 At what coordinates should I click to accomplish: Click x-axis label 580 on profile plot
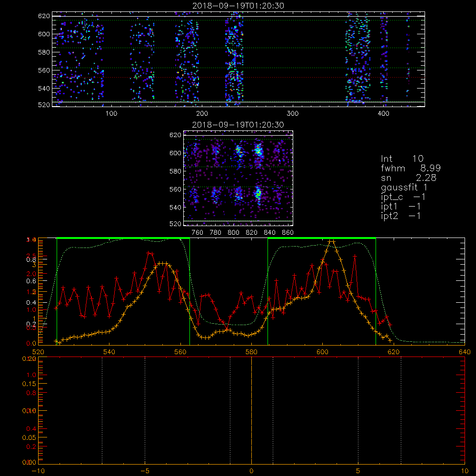coord(251,352)
